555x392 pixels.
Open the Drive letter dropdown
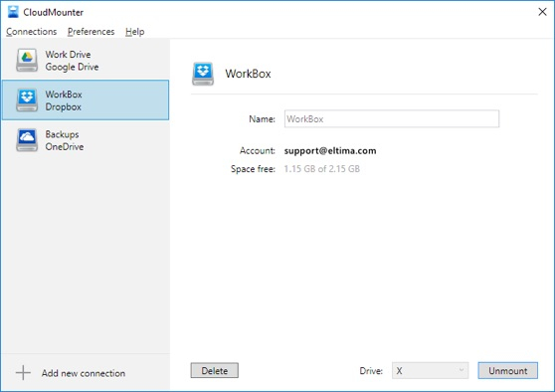[430, 370]
